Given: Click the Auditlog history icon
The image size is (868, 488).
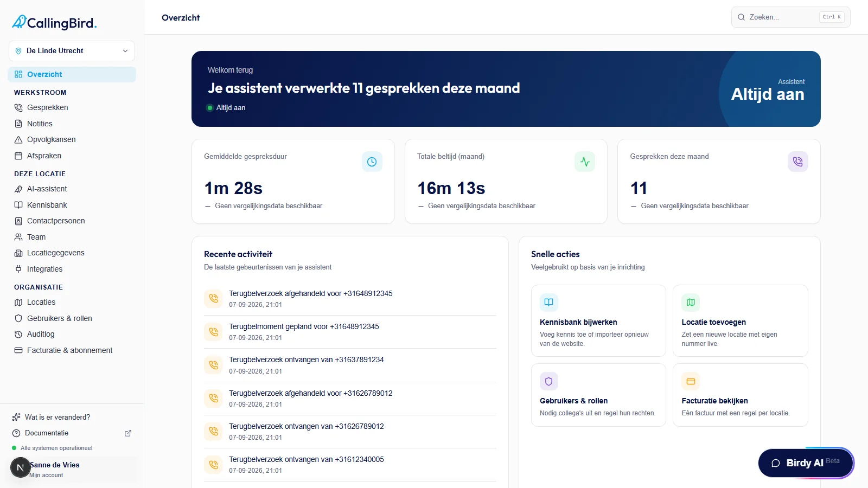Looking at the screenshot, I should coord(18,334).
